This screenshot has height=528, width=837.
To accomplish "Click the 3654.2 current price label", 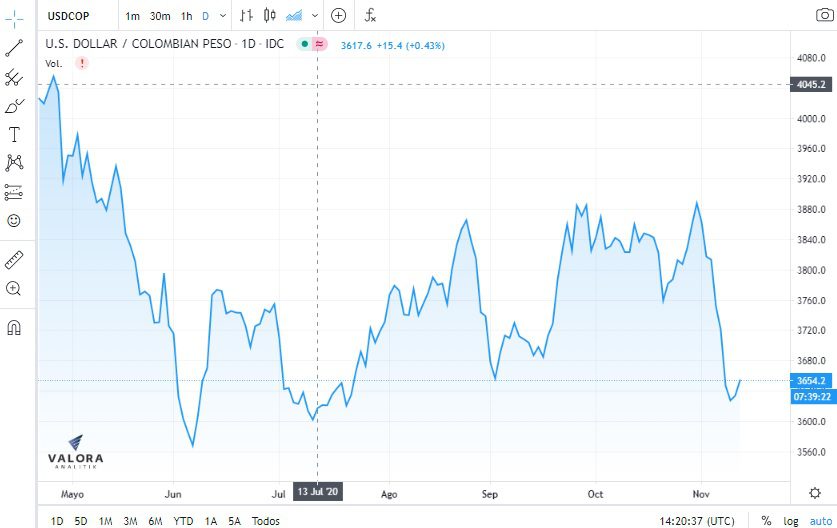I will (811, 381).
